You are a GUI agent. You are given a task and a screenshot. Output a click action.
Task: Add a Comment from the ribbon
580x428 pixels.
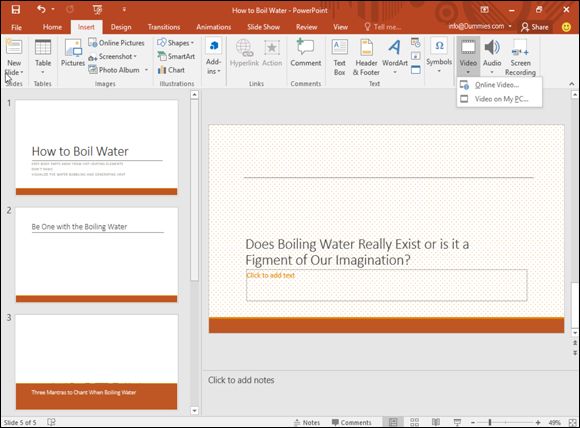coord(306,53)
